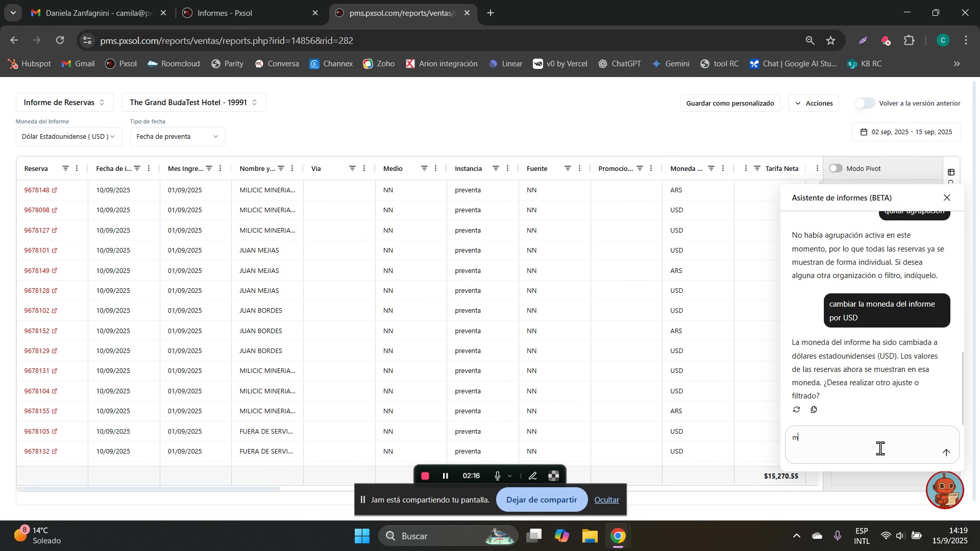Click the zoom magnifier icon in the address bar
The width and height of the screenshot is (980, 551).
coord(810,40)
